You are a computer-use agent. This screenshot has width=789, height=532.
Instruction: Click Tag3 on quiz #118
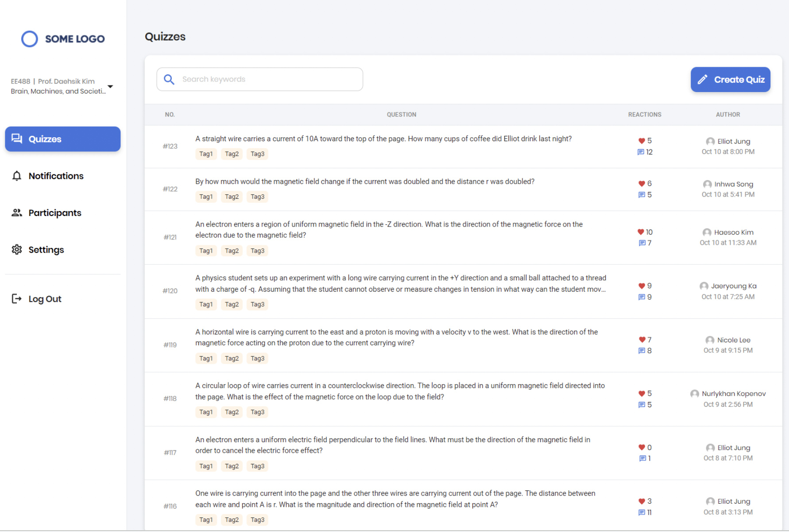257,412
